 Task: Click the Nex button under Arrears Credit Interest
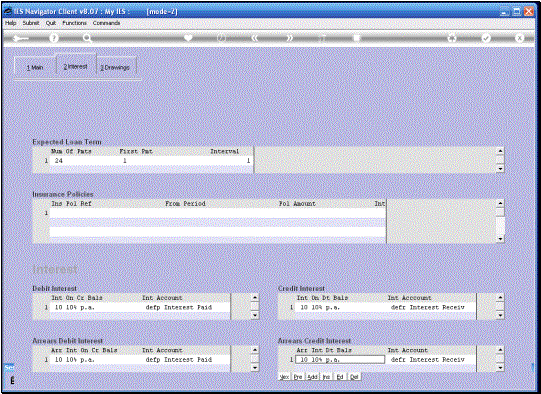(x=284, y=377)
